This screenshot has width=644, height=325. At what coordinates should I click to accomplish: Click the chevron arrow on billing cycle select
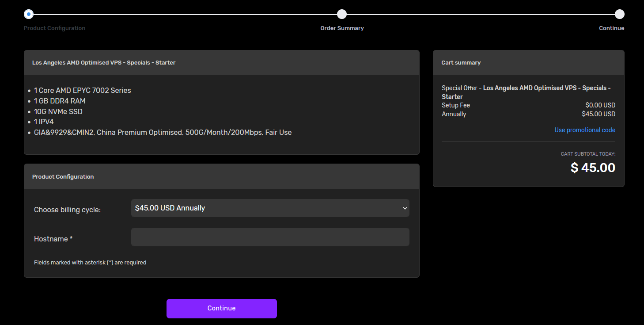405,208
